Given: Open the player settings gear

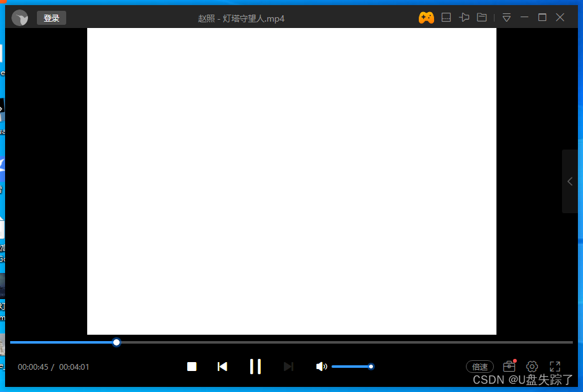Looking at the screenshot, I should pyautogui.click(x=531, y=367).
